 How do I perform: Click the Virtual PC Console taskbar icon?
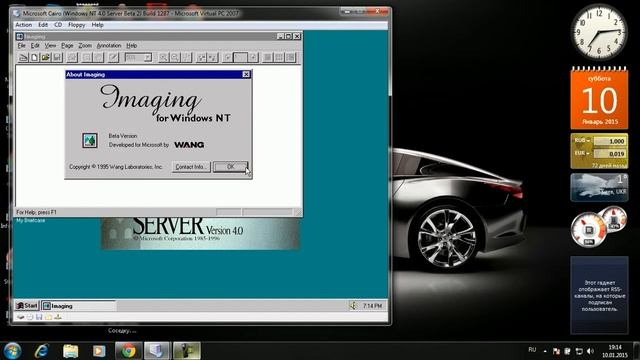click(x=157, y=351)
